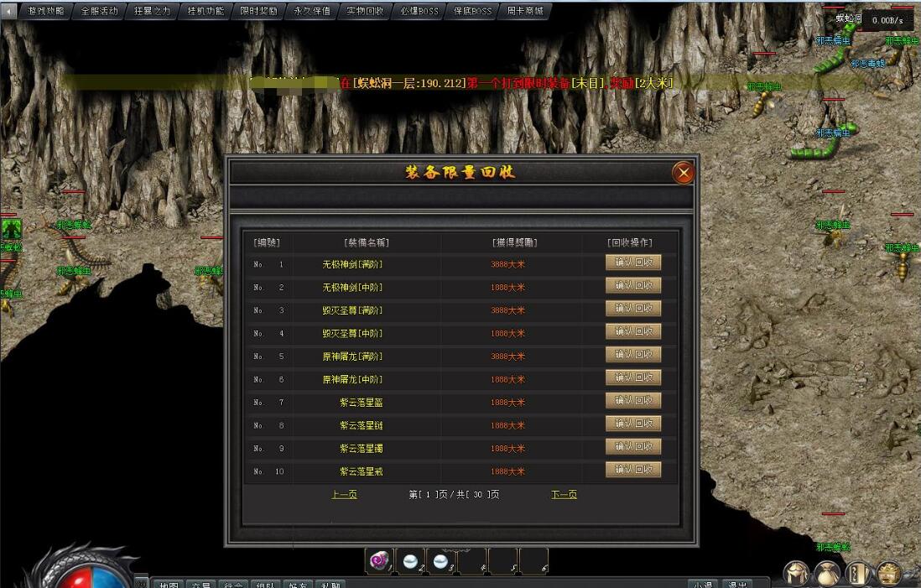Click the 蜈蚣洞 map name label
Viewport: 921px width, 588px height.
click(x=849, y=18)
